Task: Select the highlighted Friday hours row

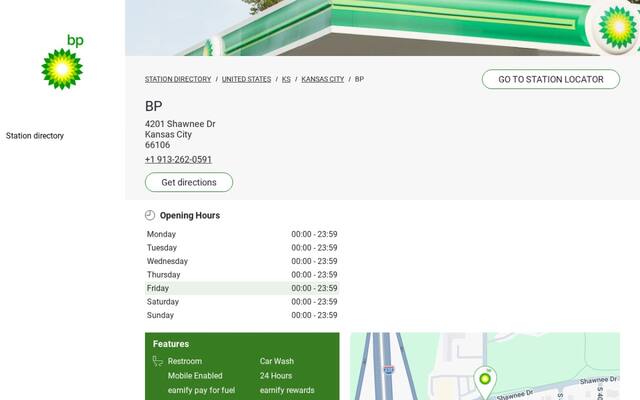Action: click(x=242, y=288)
